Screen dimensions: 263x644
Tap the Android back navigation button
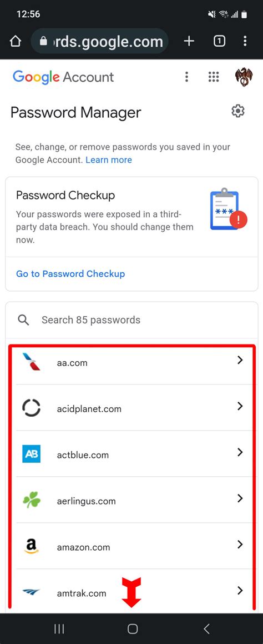tap(207, 628)
